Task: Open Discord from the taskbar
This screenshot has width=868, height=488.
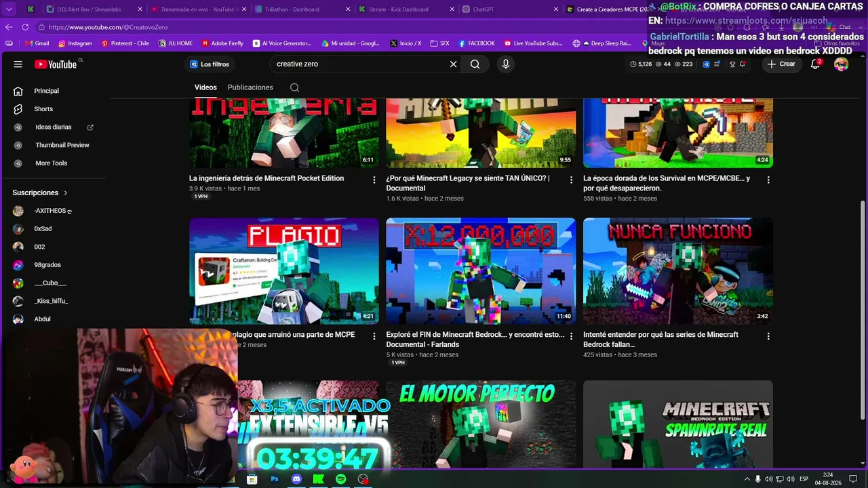Action: click(x=296, y=479)
